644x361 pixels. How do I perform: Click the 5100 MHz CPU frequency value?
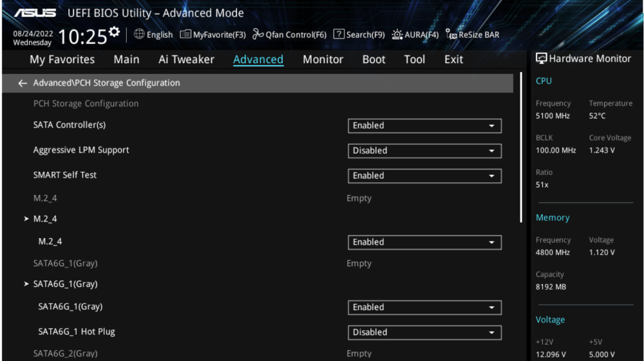pyautogui.click(x=553, y=116)
